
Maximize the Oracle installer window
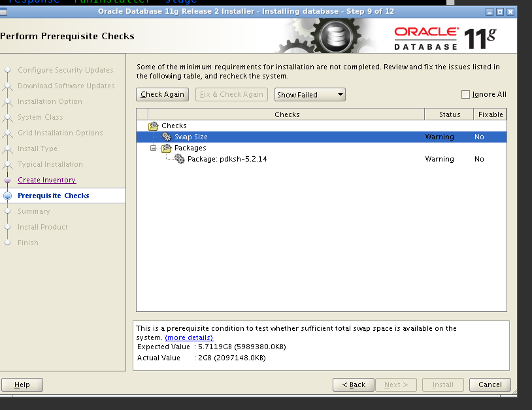(500, 12)
